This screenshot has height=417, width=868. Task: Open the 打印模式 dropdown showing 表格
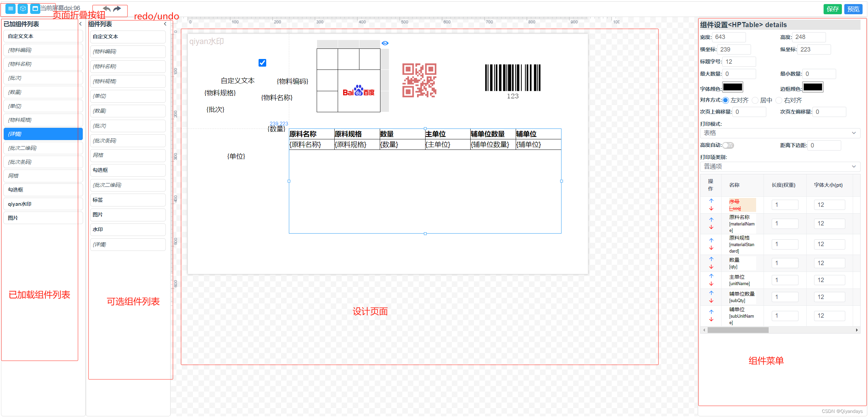click(780, 133)
